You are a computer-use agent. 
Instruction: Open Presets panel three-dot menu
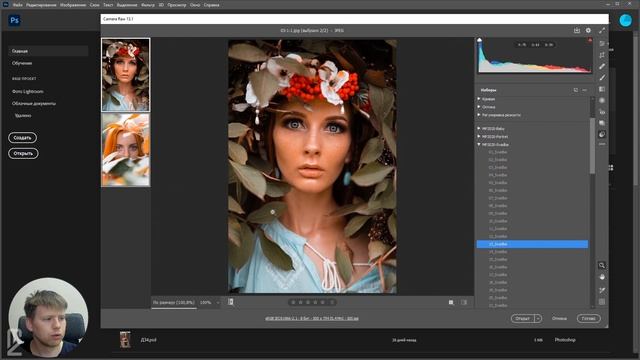tap(584, 90)
